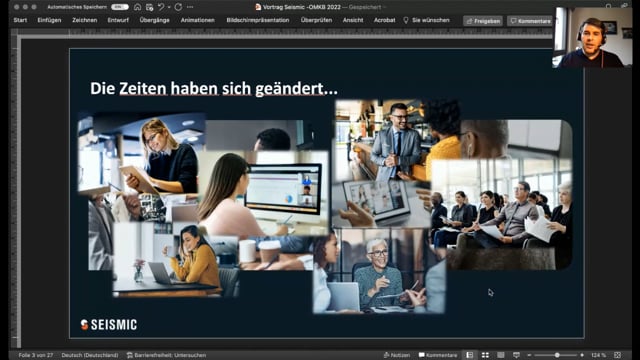The height and width of the screenshot is (360, 640).
Task: Switch to Normal view icon
Action: point(470,355)
